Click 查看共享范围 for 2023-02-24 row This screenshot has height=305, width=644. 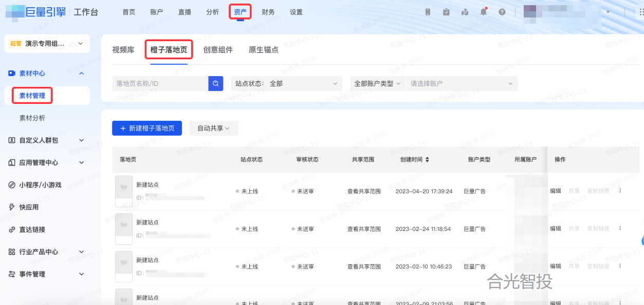pos(364,229)
